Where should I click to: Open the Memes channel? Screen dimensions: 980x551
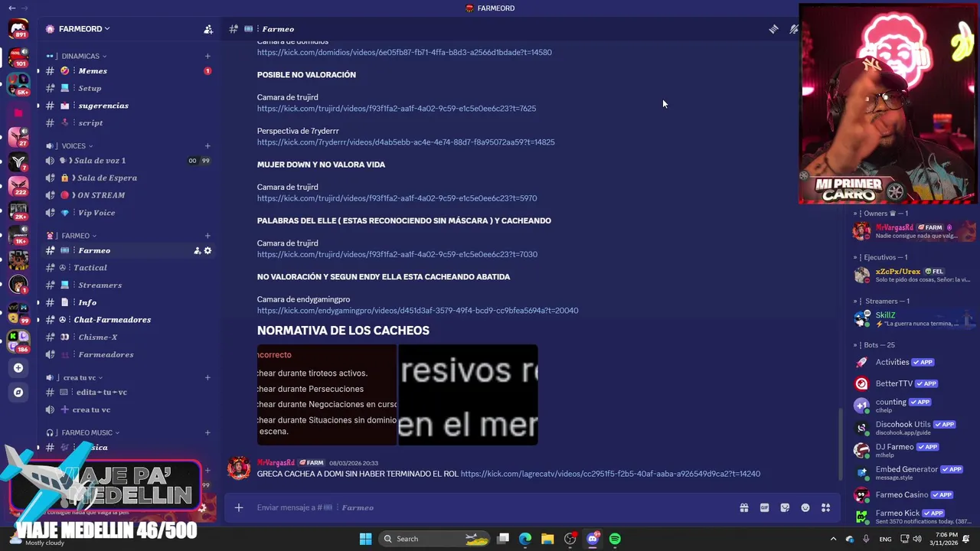click(x=129, y=70)
